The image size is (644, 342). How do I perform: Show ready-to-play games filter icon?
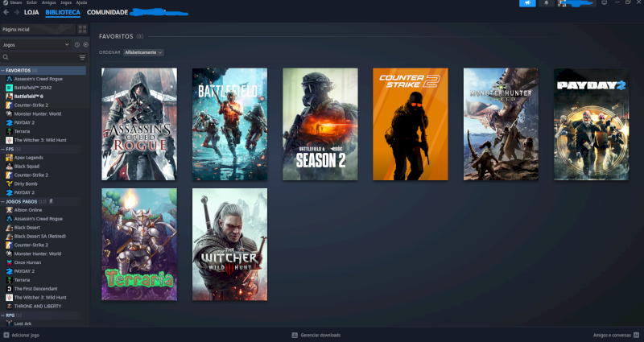pyautogui.click(x=86, y=45)
